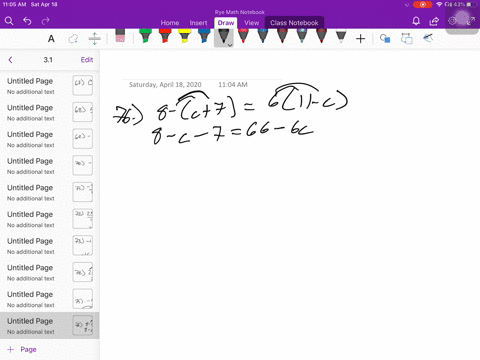Image resolution: width=480 pixels, height=360 pixels.
Task: Add a new page with + Page
Action: (x=22, y=349)
